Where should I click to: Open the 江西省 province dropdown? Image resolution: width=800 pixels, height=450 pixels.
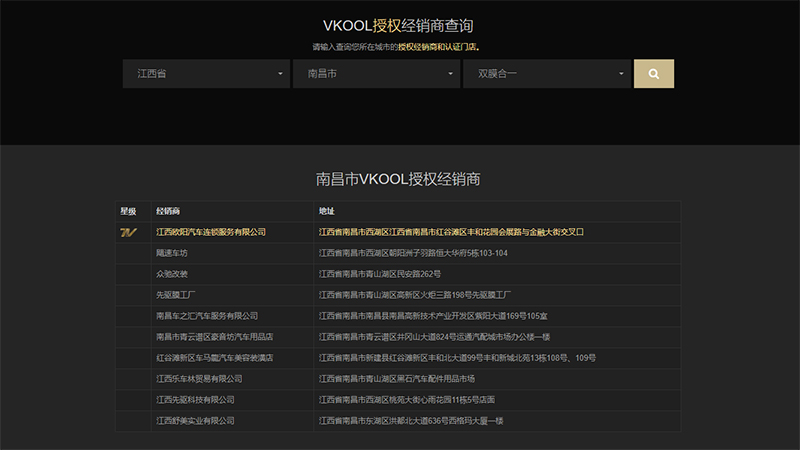[x=205, y=73]
